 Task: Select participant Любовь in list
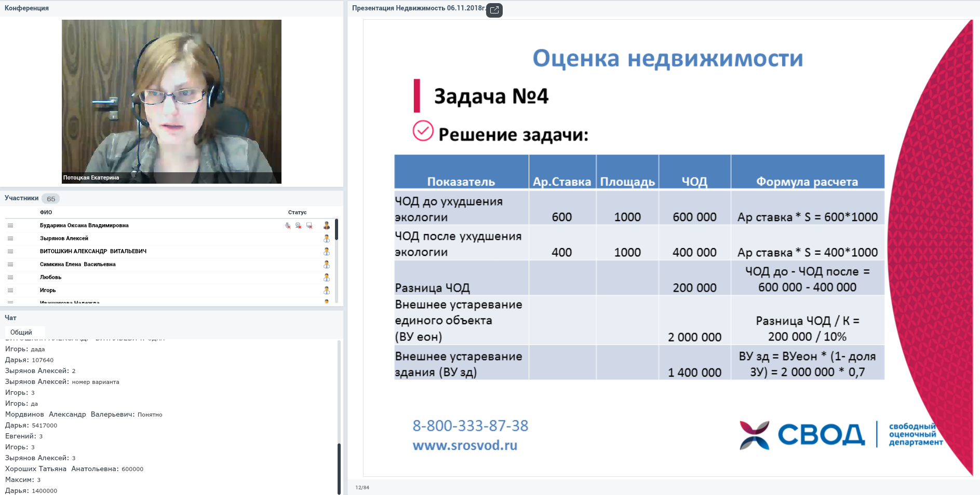tap(50, 277)
